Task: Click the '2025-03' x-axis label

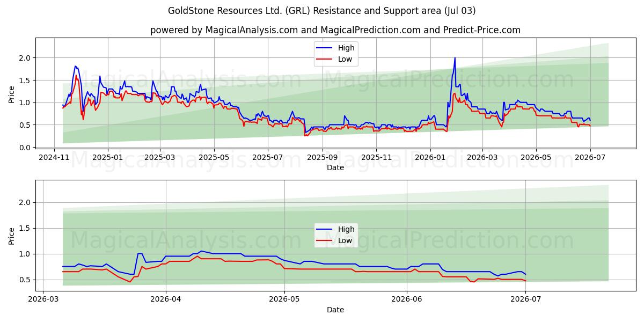Action: (160, 158)
